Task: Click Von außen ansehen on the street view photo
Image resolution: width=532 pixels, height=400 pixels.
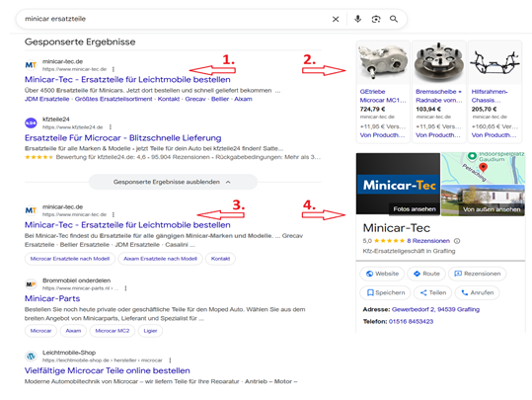Action: 492,209
